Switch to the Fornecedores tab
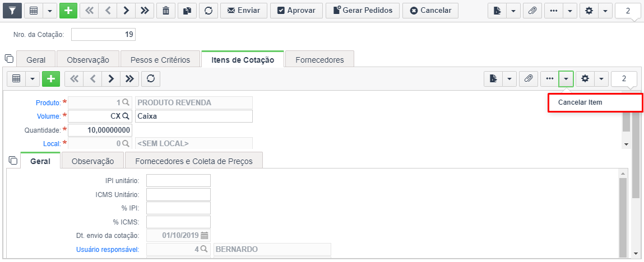The width and height of the screenshot is (644, 262). 319,60
